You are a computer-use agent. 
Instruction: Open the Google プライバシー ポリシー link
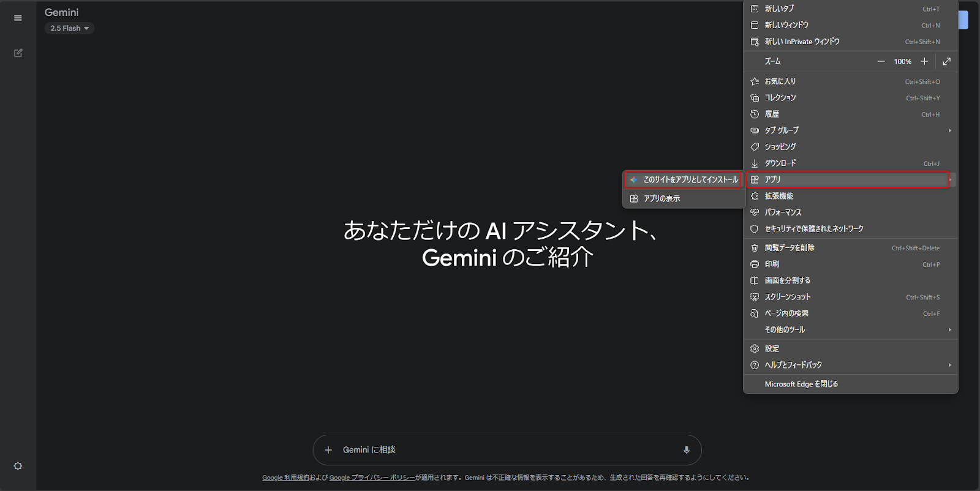pos(372,478)
